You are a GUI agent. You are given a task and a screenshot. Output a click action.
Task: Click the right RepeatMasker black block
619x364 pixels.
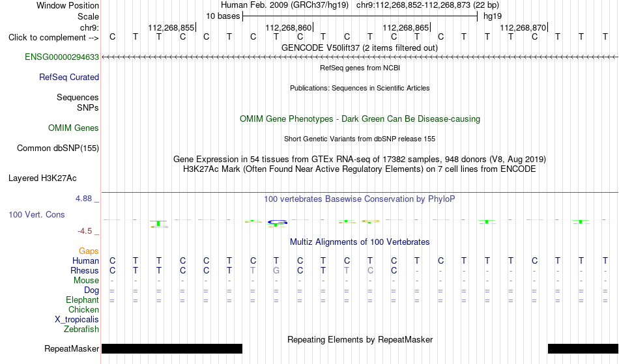[x=583, y=348]
